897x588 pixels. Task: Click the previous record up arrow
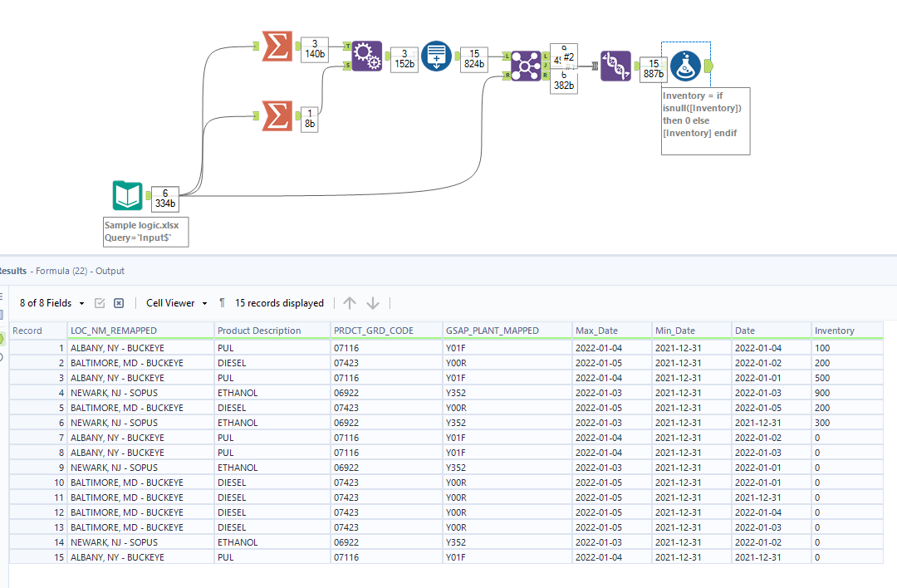pos(350,303)
